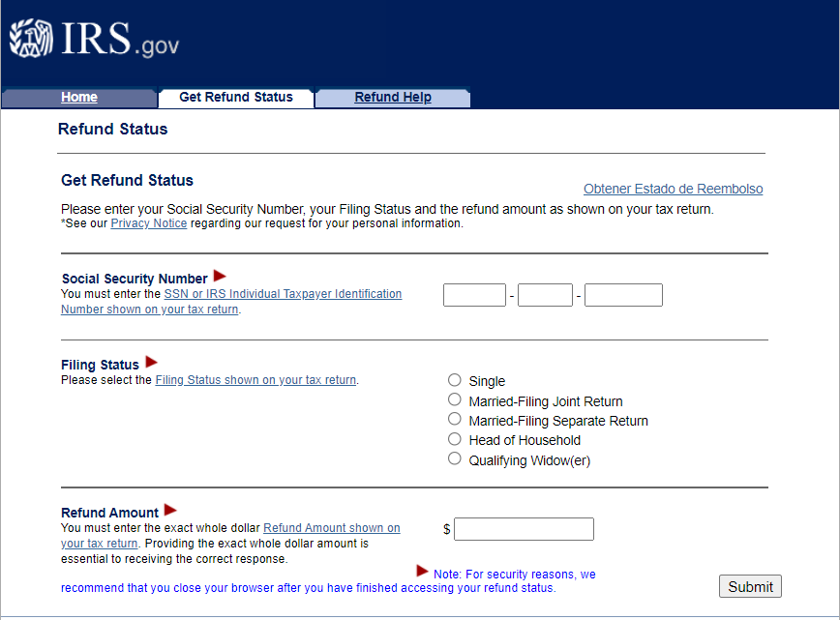Click the Refund Status page heading
The height and width of the screenshot is (620, 840).
(112, 129)
